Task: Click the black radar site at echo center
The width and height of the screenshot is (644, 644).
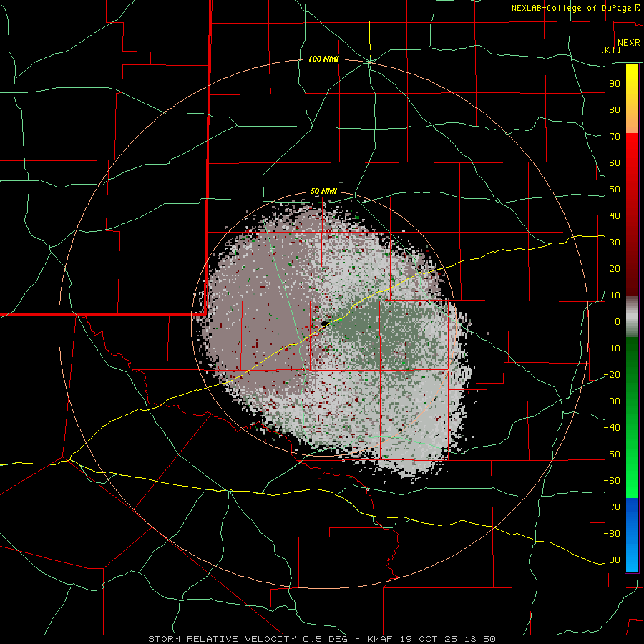Action: pos(325,324)
